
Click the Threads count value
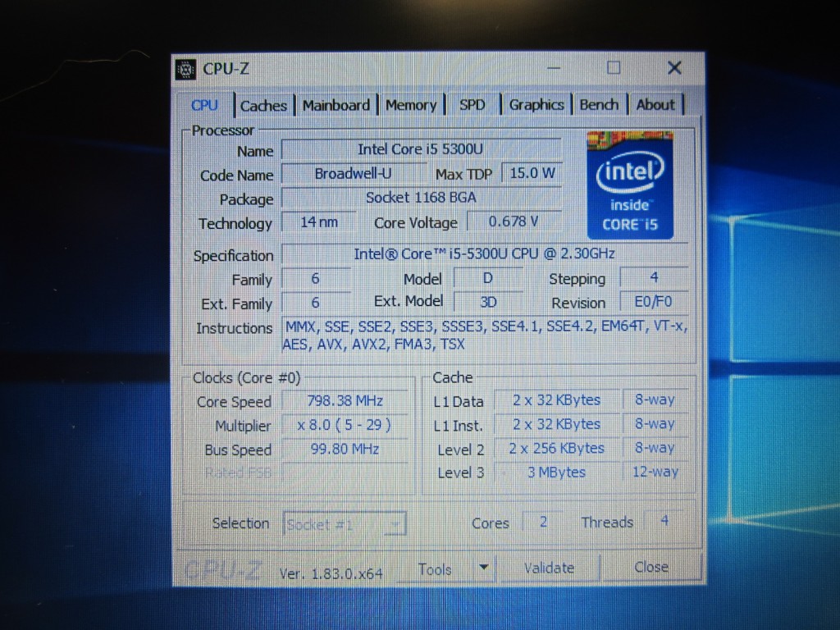click(664, 521)
